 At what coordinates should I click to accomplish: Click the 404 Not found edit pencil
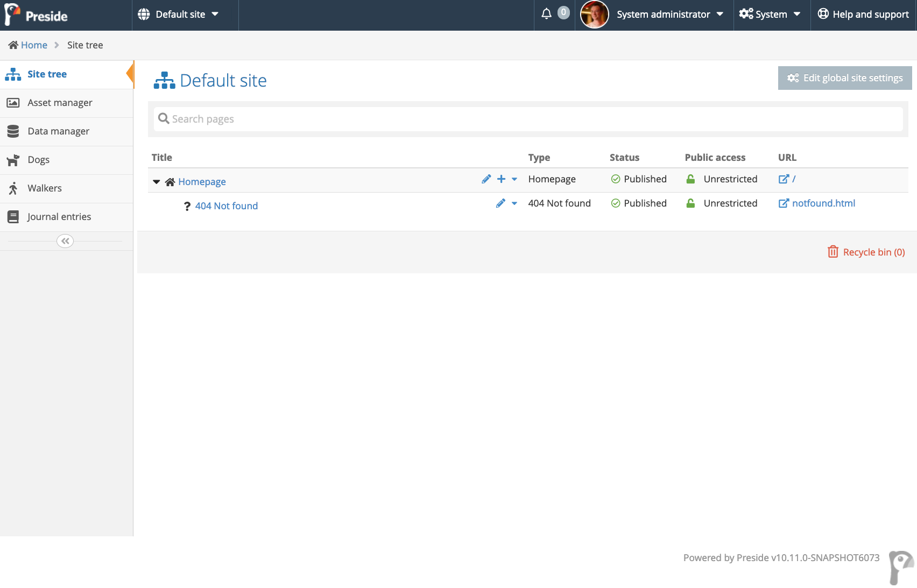click(x=500, y=203)
